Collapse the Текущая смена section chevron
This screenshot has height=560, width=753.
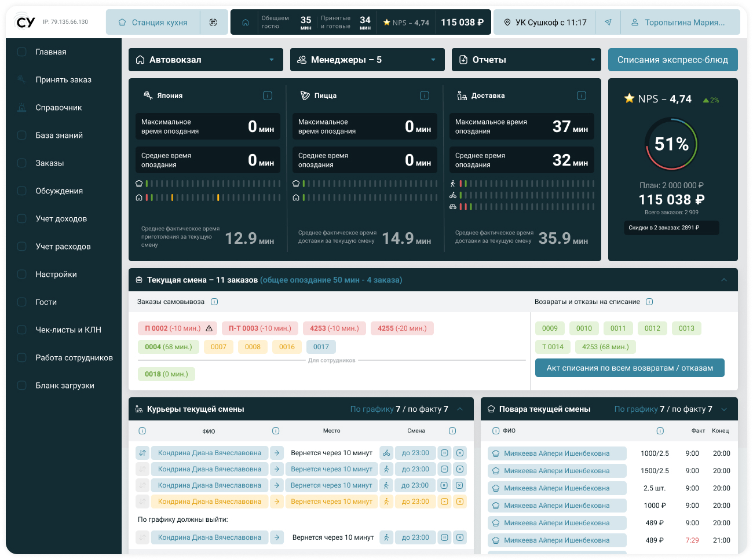click(724, 280)
